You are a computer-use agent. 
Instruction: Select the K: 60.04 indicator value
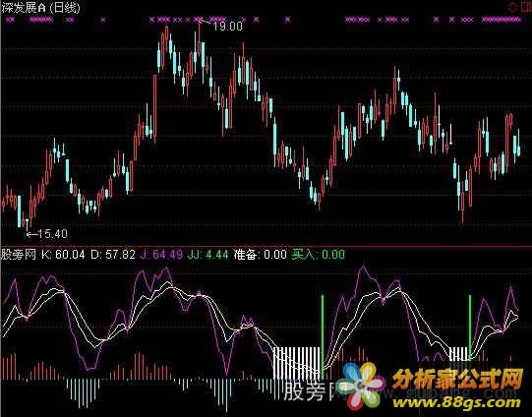click(63, 254)
